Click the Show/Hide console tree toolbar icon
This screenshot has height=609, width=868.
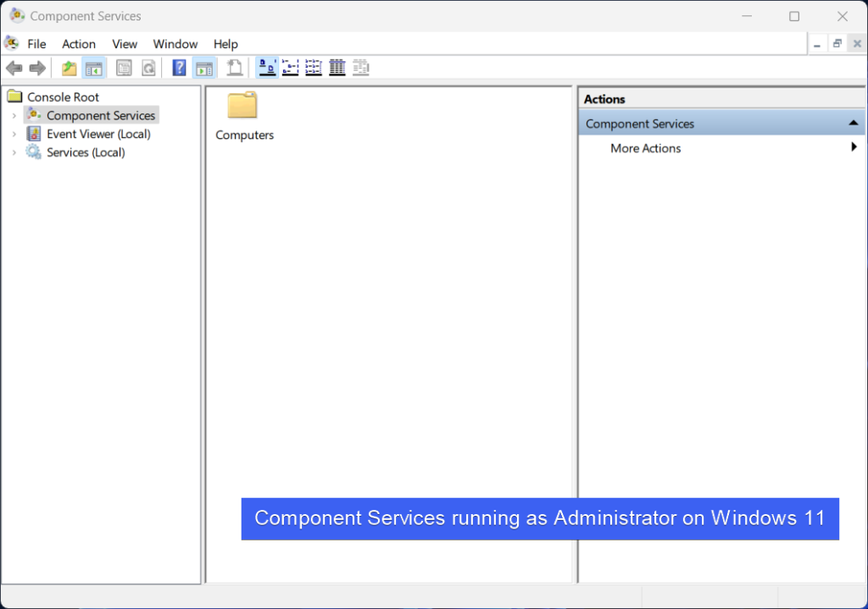tap(93, 67)
